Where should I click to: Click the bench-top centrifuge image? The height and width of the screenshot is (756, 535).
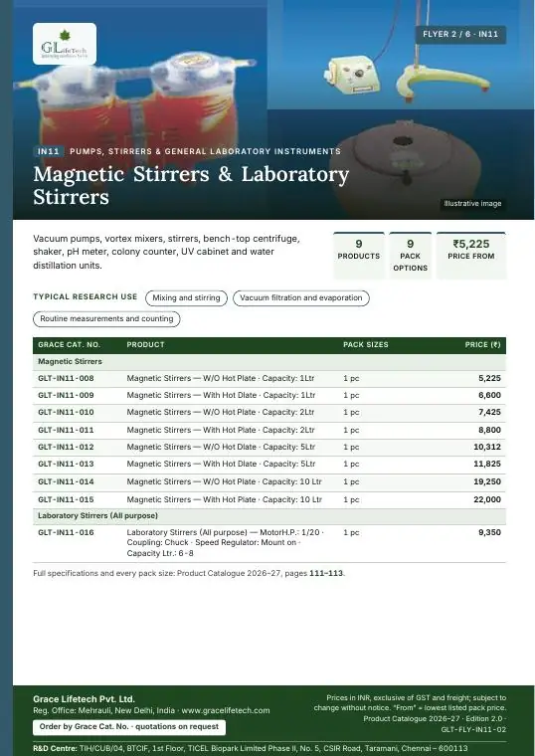[x=405, y=166]
